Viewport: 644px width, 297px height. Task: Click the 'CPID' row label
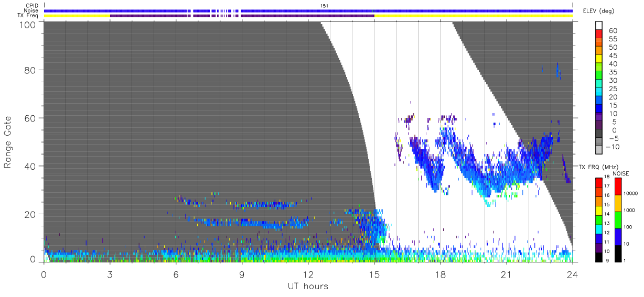(x=31, y=6)
